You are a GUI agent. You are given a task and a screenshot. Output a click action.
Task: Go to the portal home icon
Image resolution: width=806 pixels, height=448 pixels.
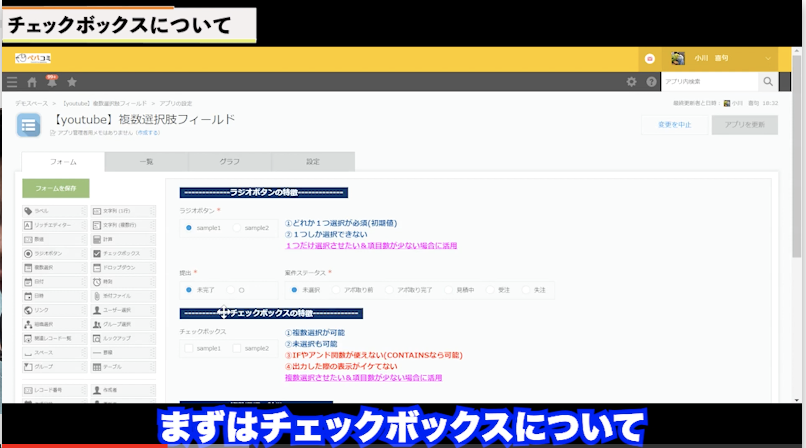click(x=32, y=82)
